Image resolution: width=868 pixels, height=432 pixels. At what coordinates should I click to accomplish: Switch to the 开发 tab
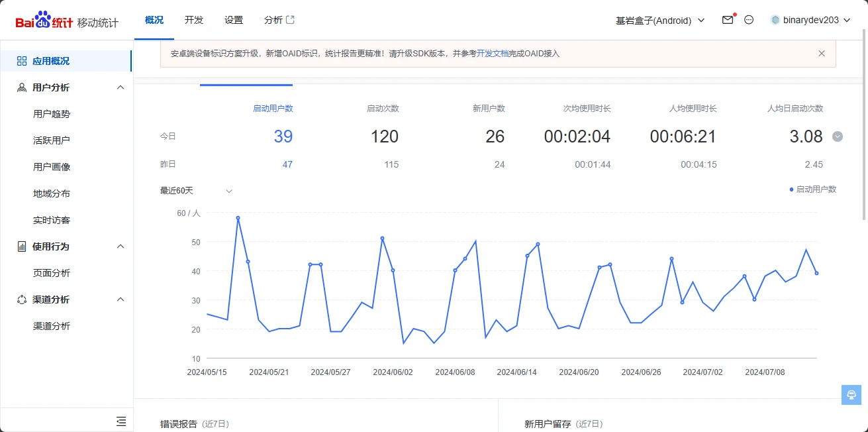pos(194,20)
